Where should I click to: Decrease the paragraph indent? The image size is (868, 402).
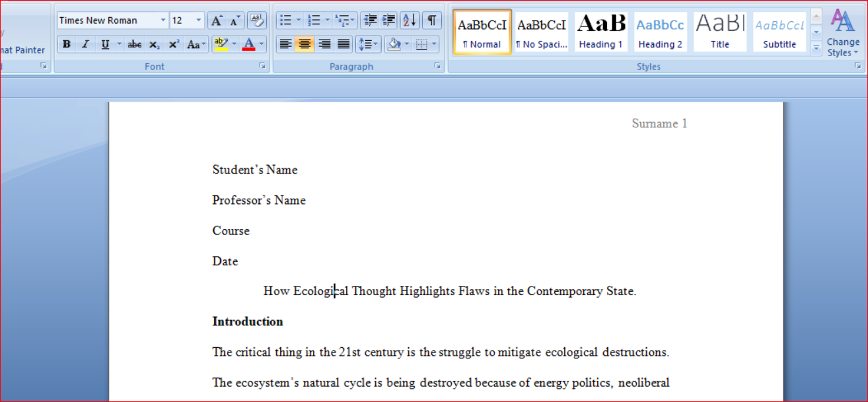pos(370,20)
